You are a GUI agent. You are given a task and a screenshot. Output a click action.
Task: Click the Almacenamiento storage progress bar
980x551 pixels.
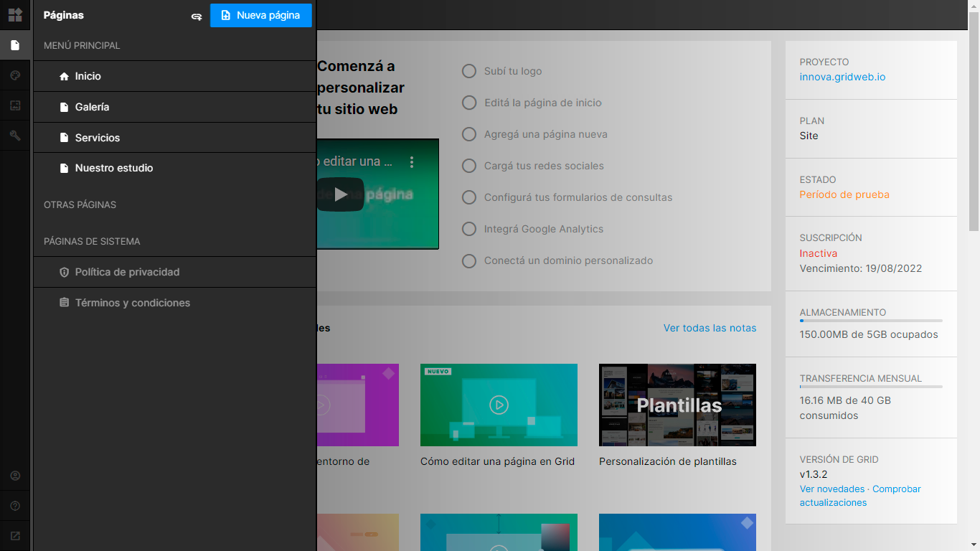(x=871, y=321)
